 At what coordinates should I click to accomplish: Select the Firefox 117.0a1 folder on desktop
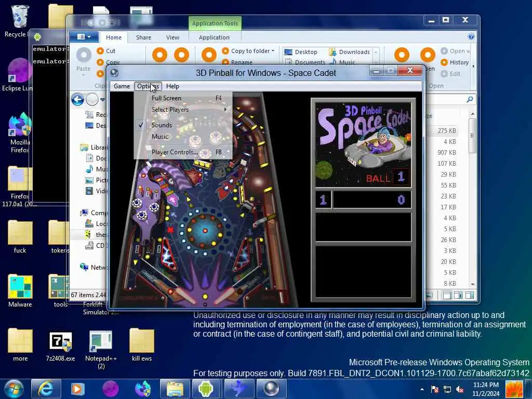point(20,187)
